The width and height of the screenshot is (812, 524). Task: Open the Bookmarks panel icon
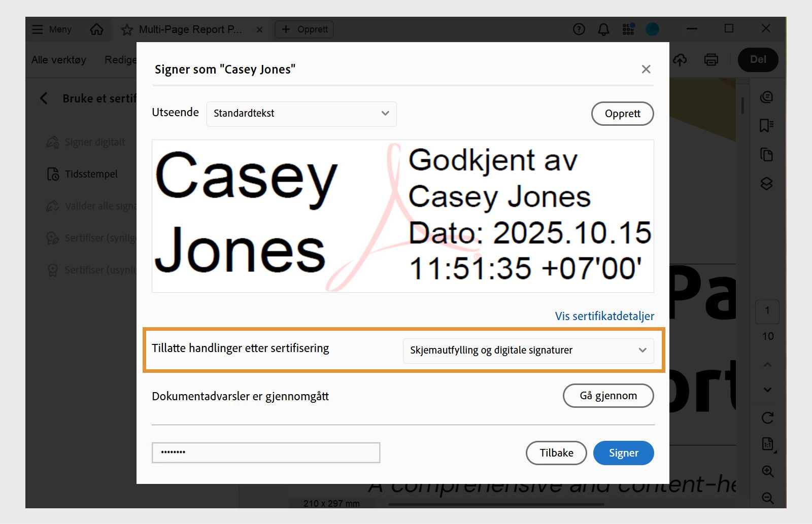tap(766, 125)
